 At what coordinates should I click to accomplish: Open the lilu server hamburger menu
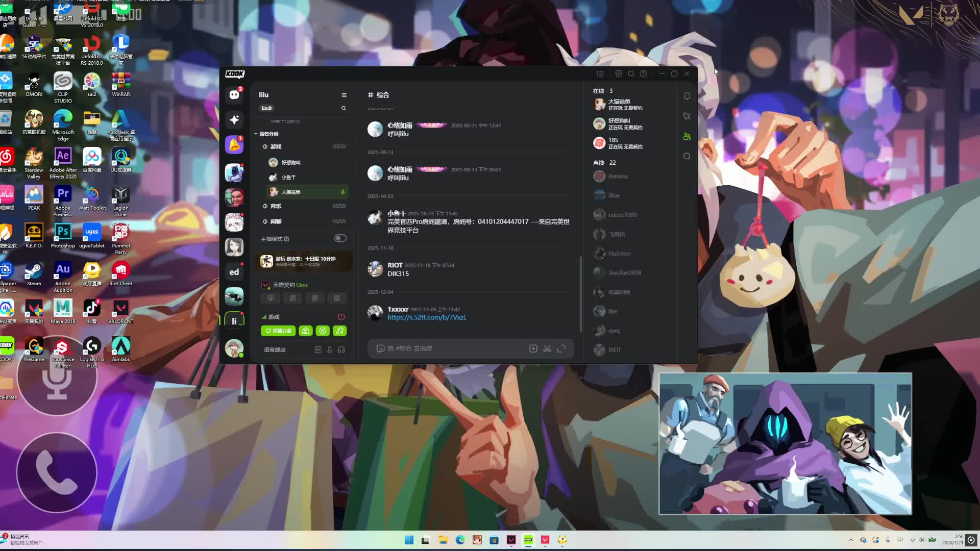coord(344,95)
